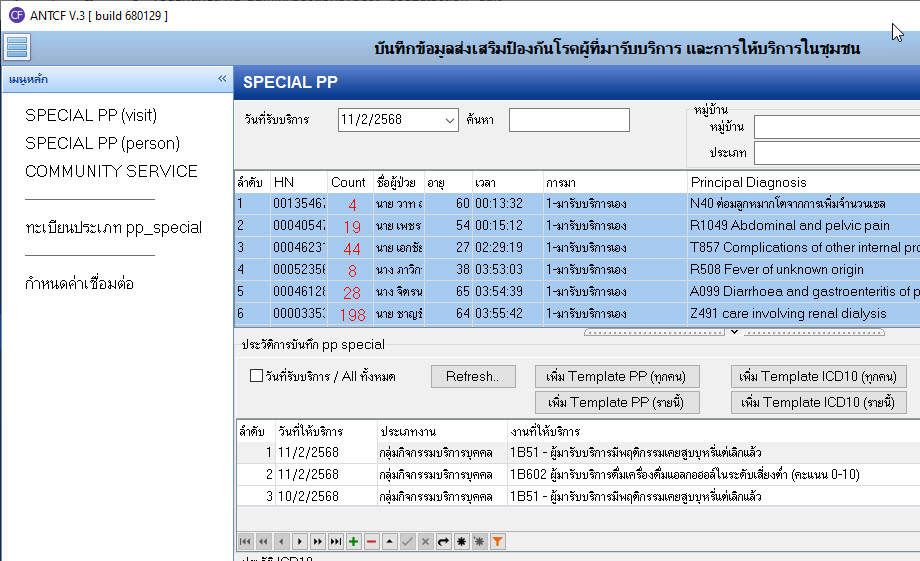Jump to last record in navigator
The width and height of the screenshot is (920, 561).
click(x=335, y=541)
